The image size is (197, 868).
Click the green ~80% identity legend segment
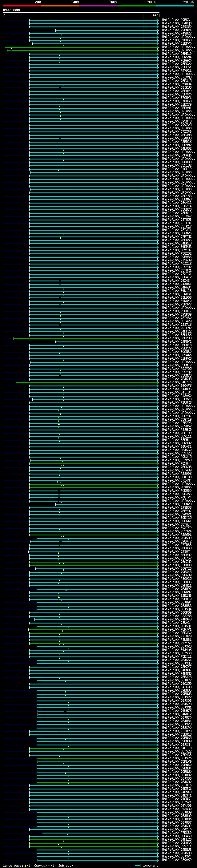137,6
